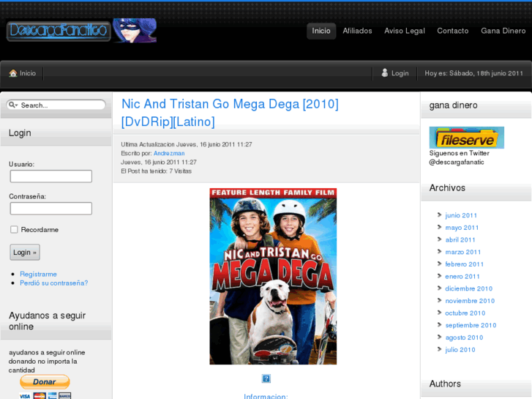Viewport: 532px width, 399px height.
Task: Click the 'Authors' sidebar heading
Action: click(x=445, y=384)
